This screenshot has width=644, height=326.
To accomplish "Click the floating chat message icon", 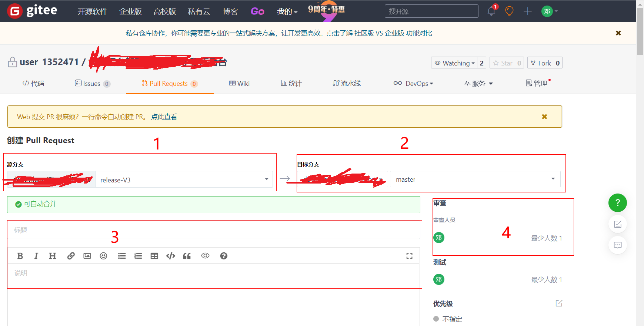I will 618,245.
